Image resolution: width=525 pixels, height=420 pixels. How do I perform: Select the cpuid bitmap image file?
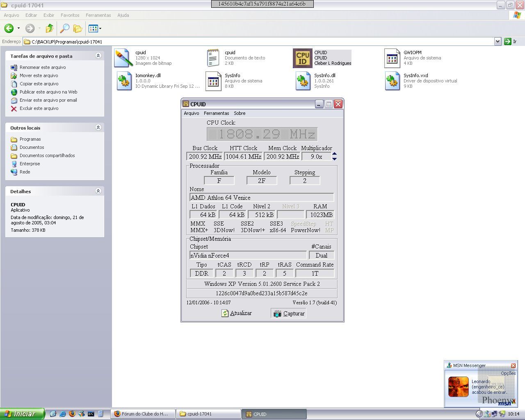tap(123, 58)
